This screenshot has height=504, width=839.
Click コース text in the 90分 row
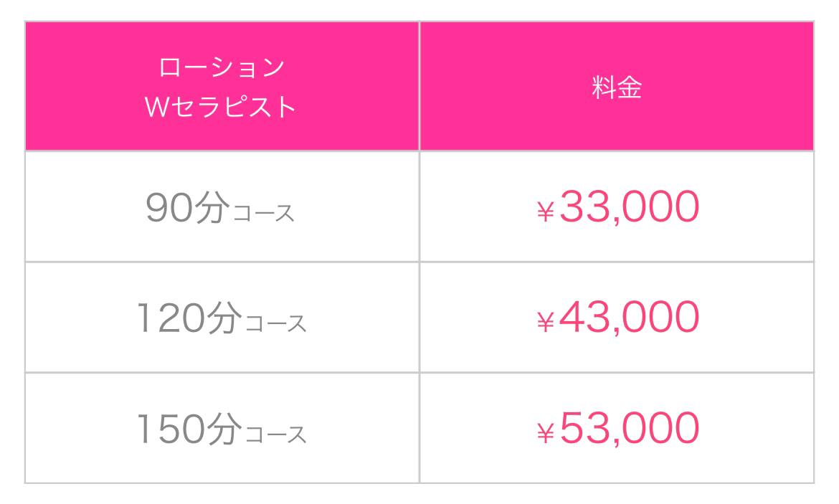pos(264,213)
